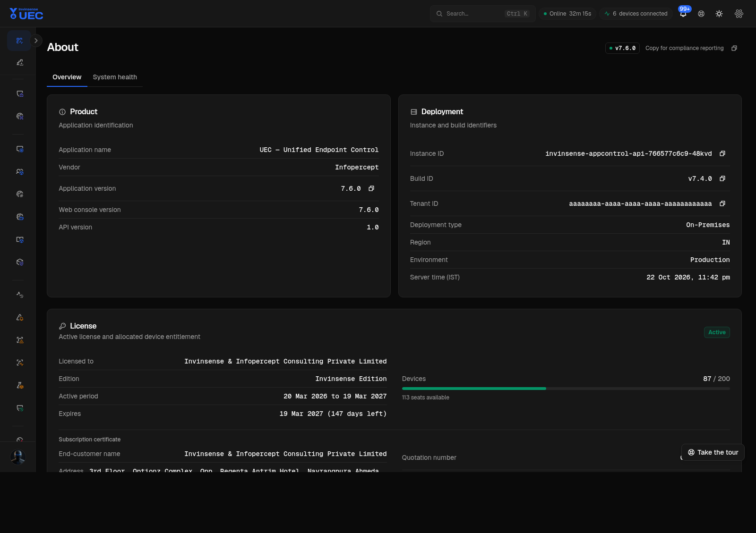This screenshot has height=533, width=756.
Task: Click the '113 seats available' text
Action: [426, 398]
